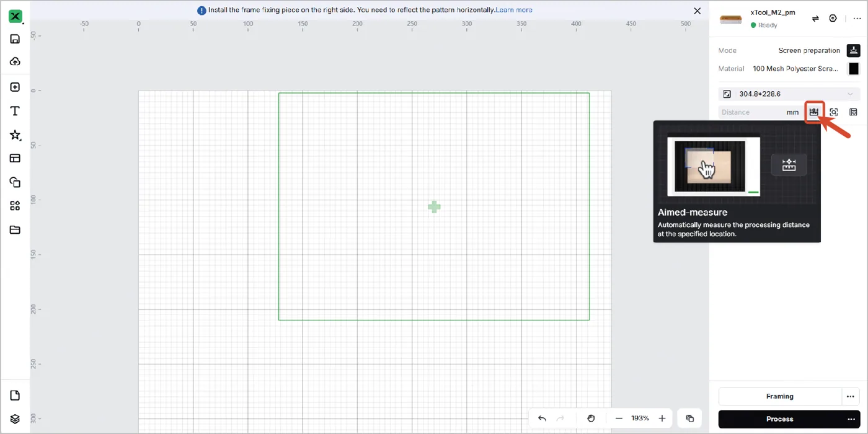Click the Aimed-measure icon
Image resolution: width=868 pixels, height=434 pixels.
(x=814, y=112)
